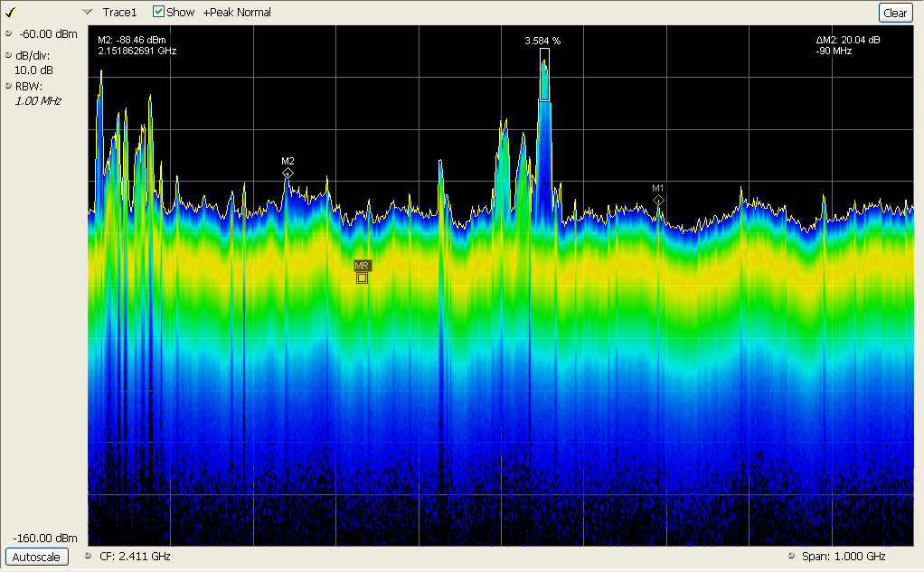Click the knob icon beside Span
The width and height of the screenshot is (924, 572).
click(791, 556)
